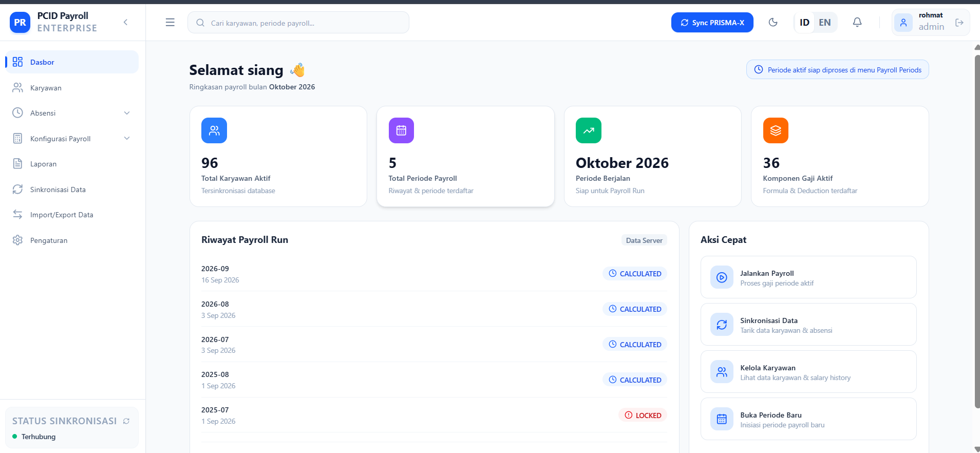Click the PR logo icon
This screenshot has width=980, height=453.
[x=20, y=23]
